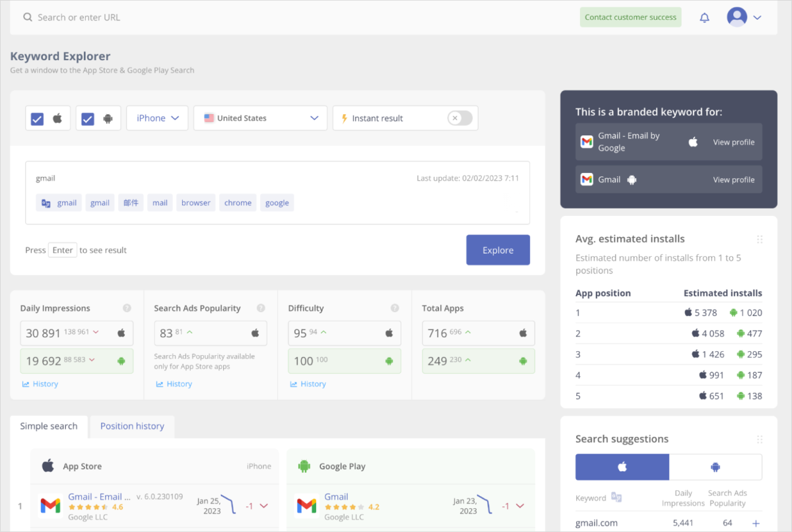The height and width of the screenshot is (532, 792).
Task: Click the Explore button
Action: 498,250
